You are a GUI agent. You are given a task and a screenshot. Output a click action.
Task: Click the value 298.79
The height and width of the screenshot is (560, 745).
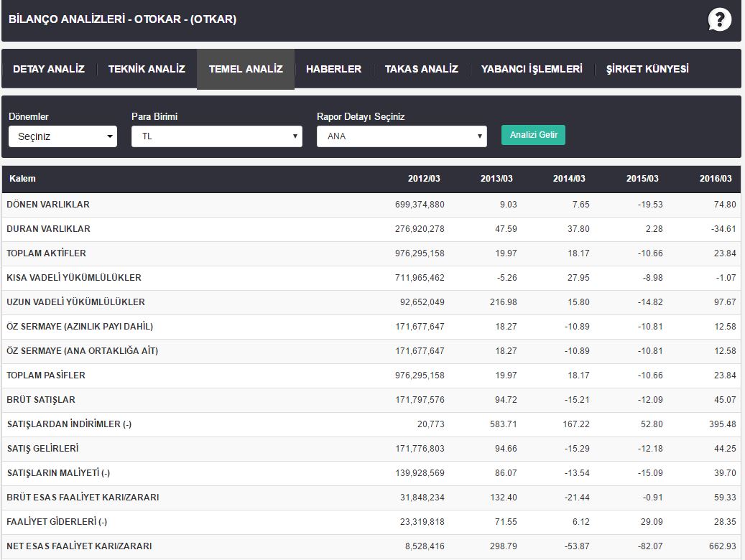503,546
